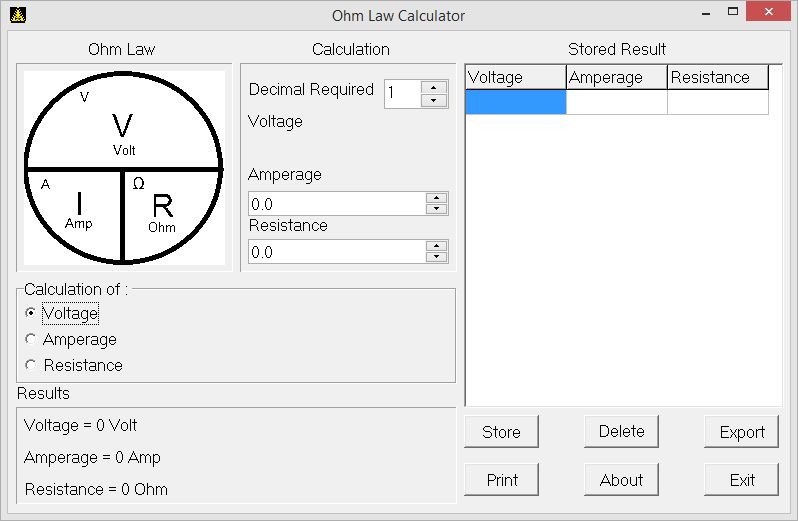This screenshot has height=521, width=798.
Task: Click 'Amperage = 0 Amp' result text
Action: 92,457
